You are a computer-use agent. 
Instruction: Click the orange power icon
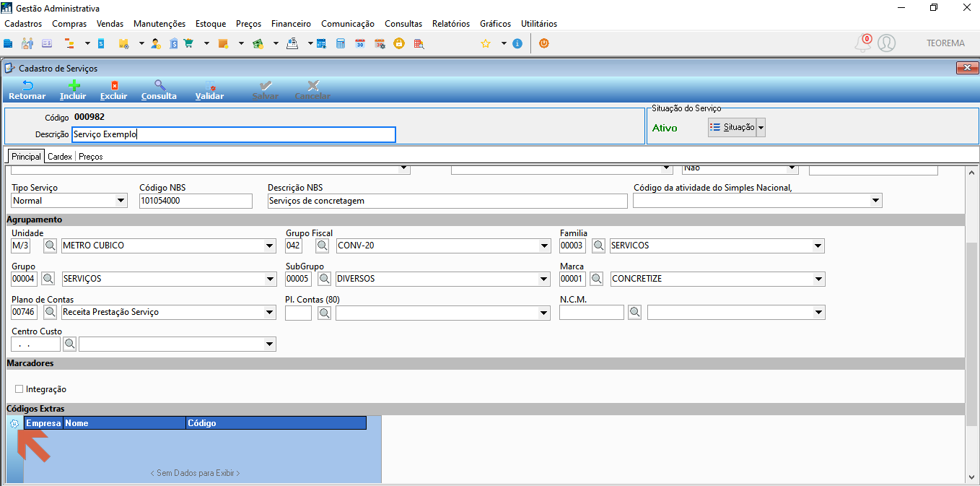pyautogui.click(x=544, y=43)
